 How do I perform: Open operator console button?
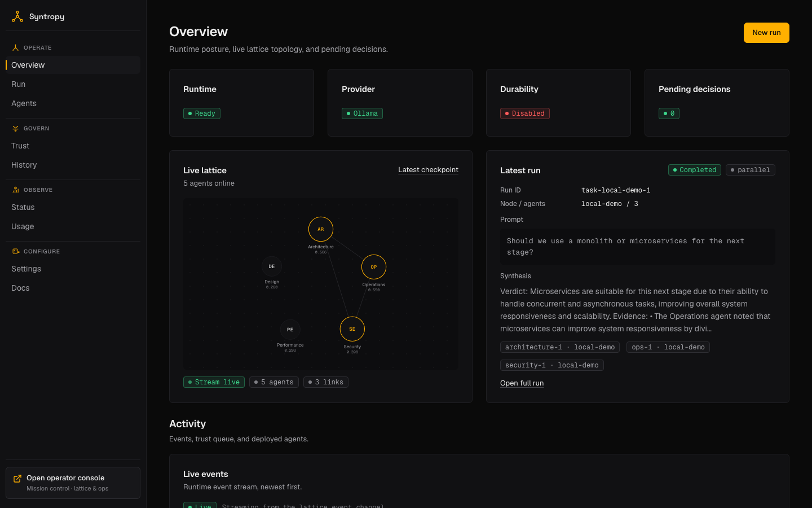click(73, 483)
